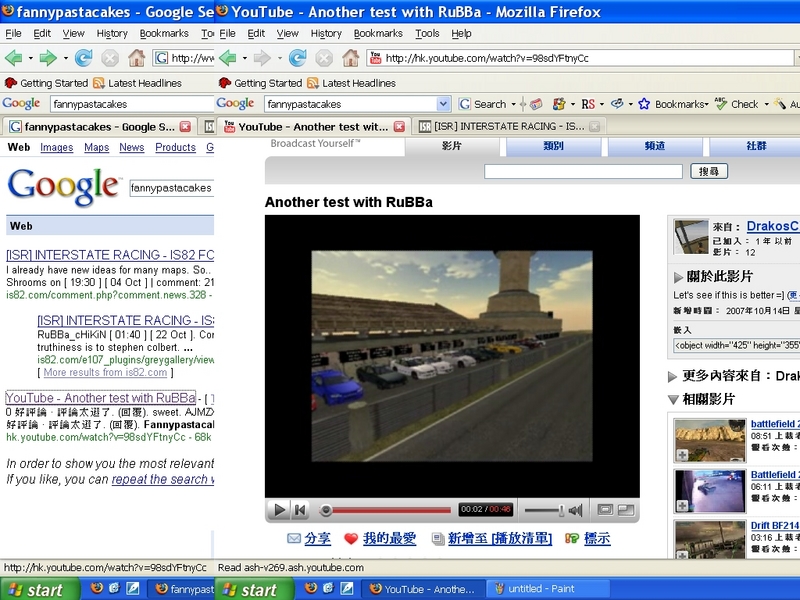Select the 頻道 tab on YouTube
800x600 pixels.
pos(655,146)
